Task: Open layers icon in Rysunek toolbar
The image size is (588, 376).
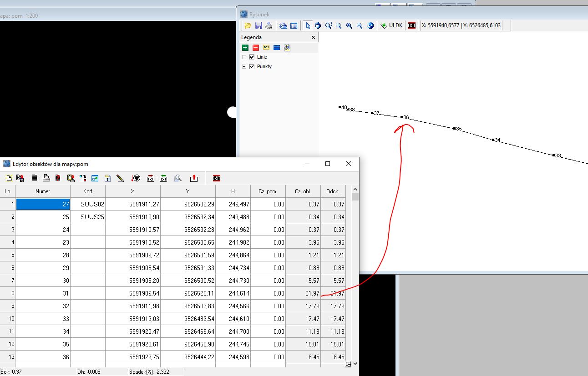Action: [283, 25]
